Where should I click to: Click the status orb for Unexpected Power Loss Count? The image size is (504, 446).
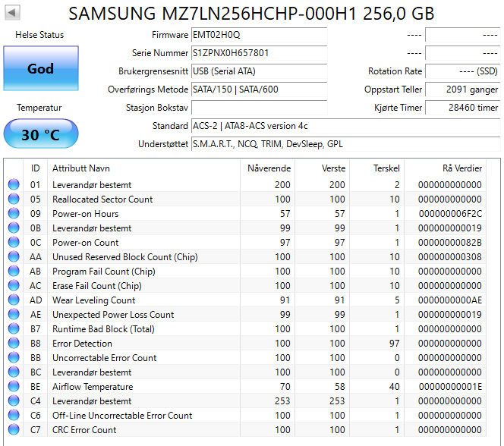point(14,314)
